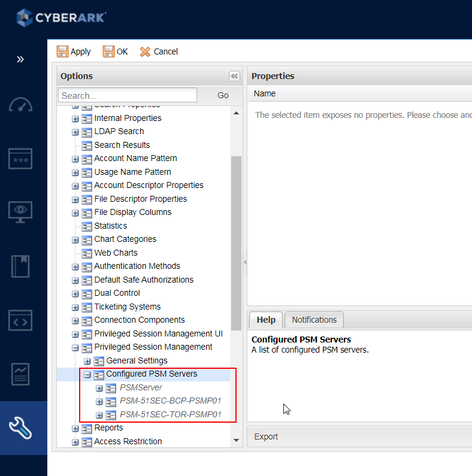Open the Applications code icon in sidebar
472x476 pixels.
point(20,320)
